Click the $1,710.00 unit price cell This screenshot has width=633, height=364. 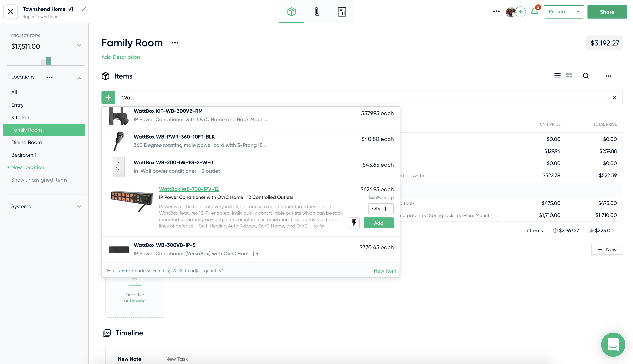click(x=549, y=215)
